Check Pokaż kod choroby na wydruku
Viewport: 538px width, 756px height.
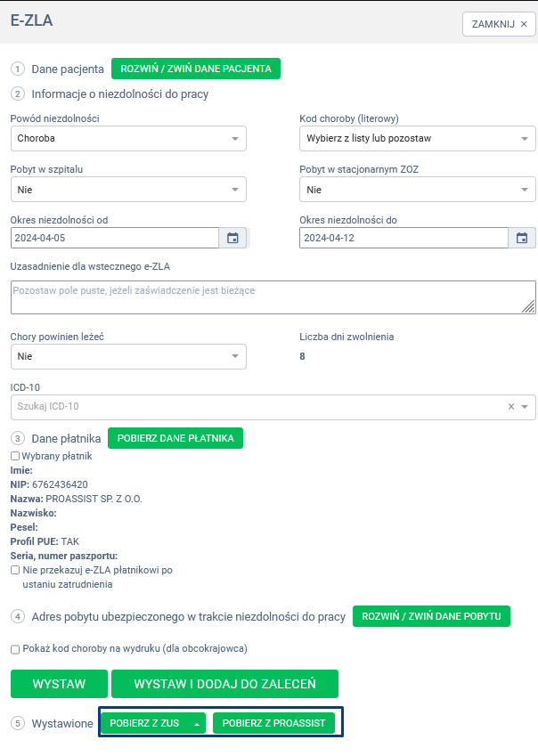coord(14,649)
